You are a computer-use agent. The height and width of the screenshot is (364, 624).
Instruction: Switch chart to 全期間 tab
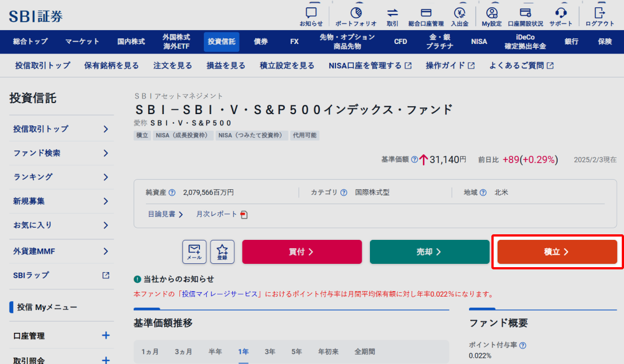[x=364, y=352]
